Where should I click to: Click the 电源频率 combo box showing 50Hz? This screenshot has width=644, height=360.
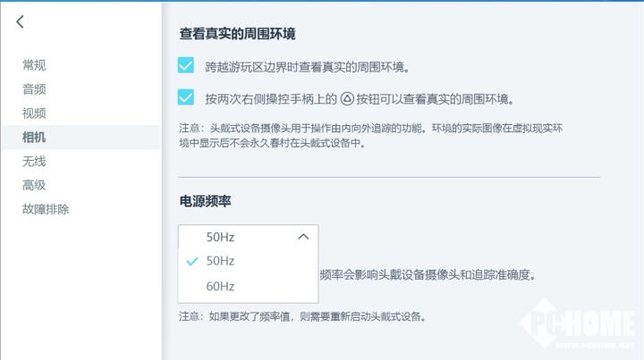(x=248, y=237)
